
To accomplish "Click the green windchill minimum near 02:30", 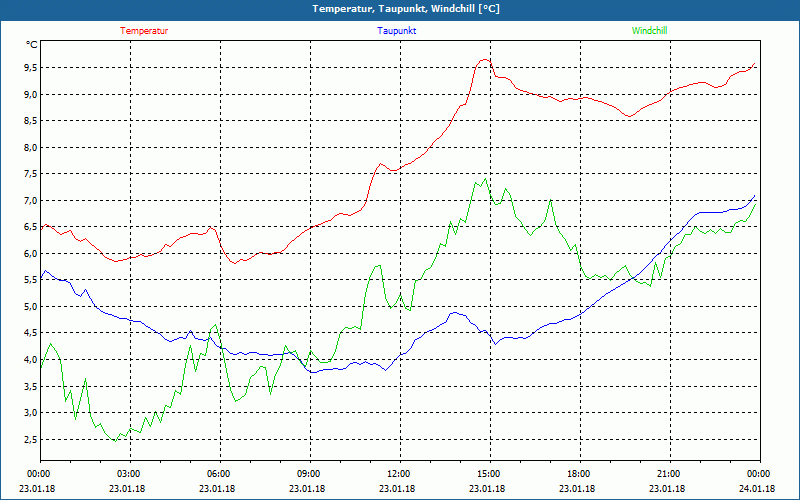I will tap(115, 441).
